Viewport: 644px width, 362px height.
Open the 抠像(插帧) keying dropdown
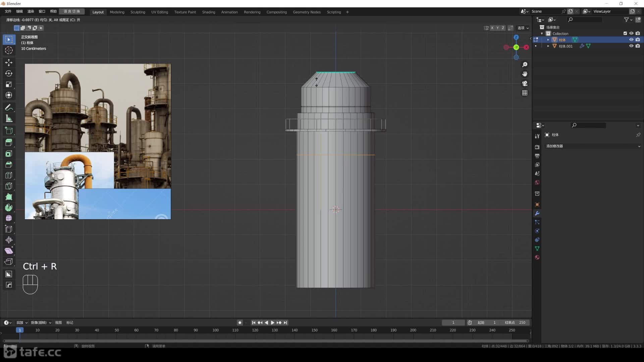(x=41, y=323)
